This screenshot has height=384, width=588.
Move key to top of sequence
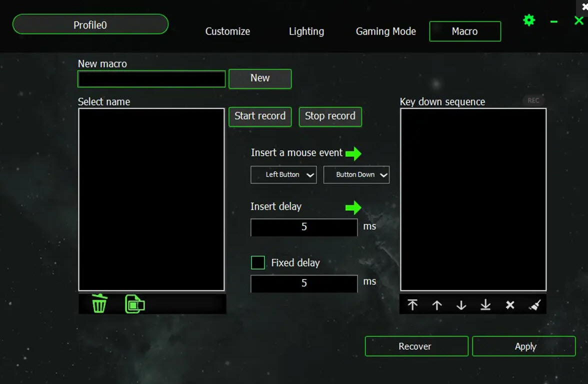point(412,305)
